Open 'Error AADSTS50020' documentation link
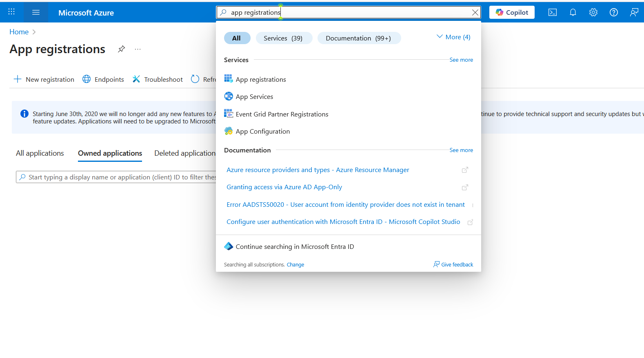 point(346,204)
